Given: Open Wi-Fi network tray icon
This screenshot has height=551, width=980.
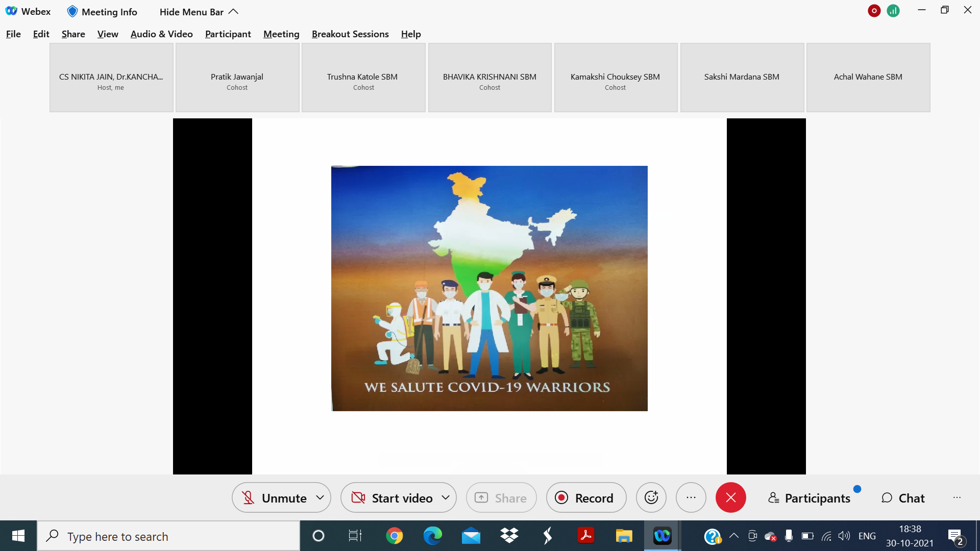Looking at the screenshot, I should click(826, 536).
